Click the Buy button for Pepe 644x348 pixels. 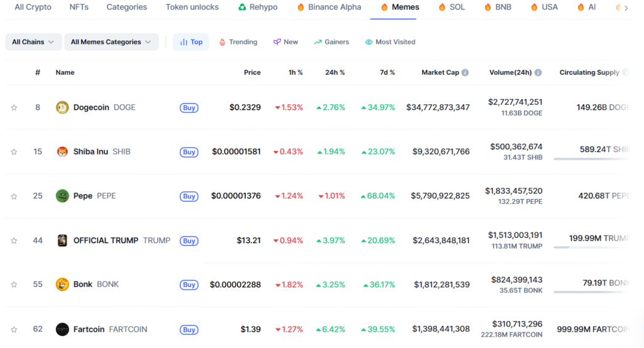coord(189,196)
